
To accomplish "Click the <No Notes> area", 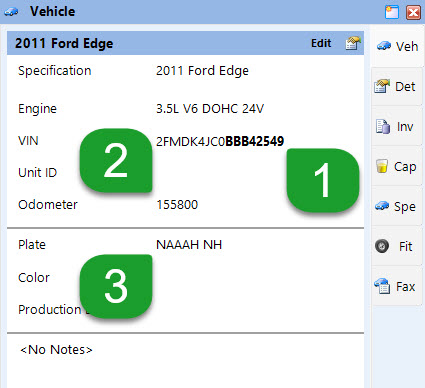I will tap(56, 350).
